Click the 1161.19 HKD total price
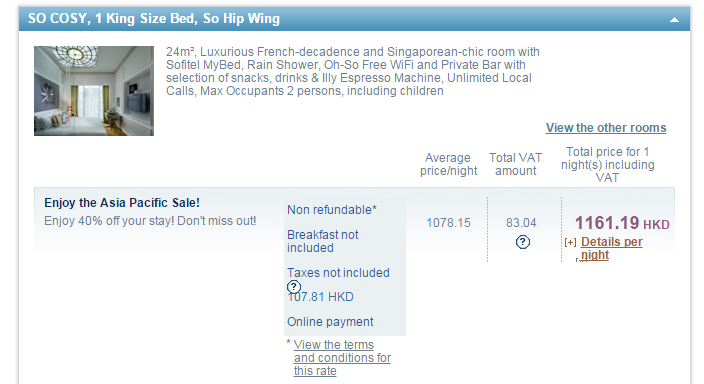The height and width of the screenshot is (384, 704). coord(622,223)
